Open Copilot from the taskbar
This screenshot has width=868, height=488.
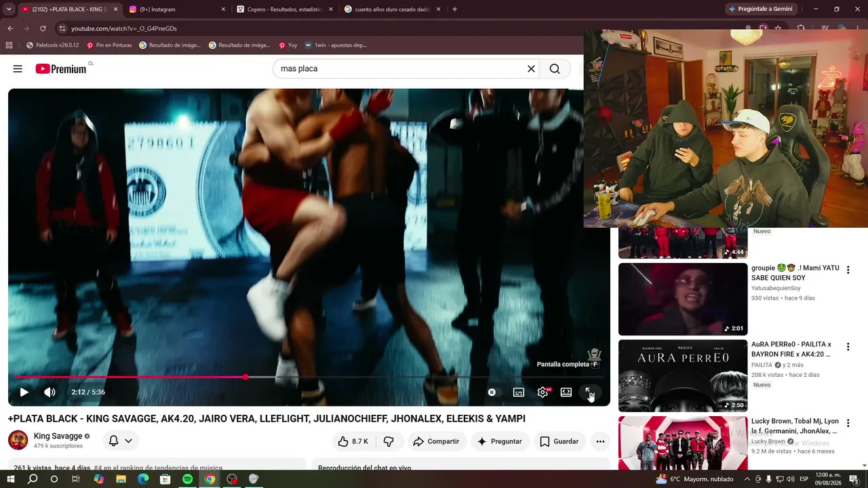[99, 479]
